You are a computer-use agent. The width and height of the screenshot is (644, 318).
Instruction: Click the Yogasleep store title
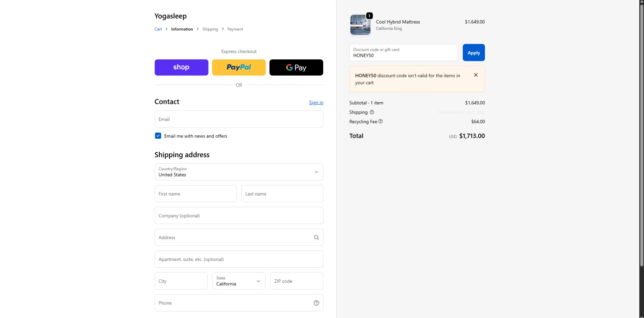(x=170, y=16)
